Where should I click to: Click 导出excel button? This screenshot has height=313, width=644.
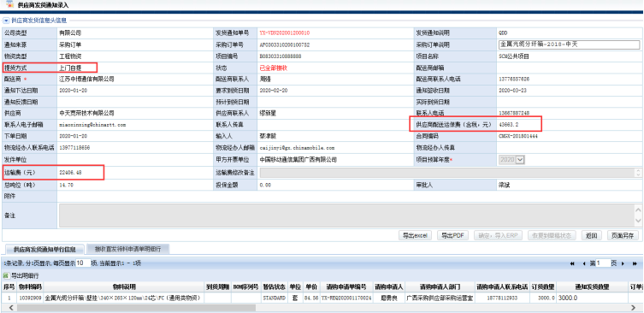[415, 235]
